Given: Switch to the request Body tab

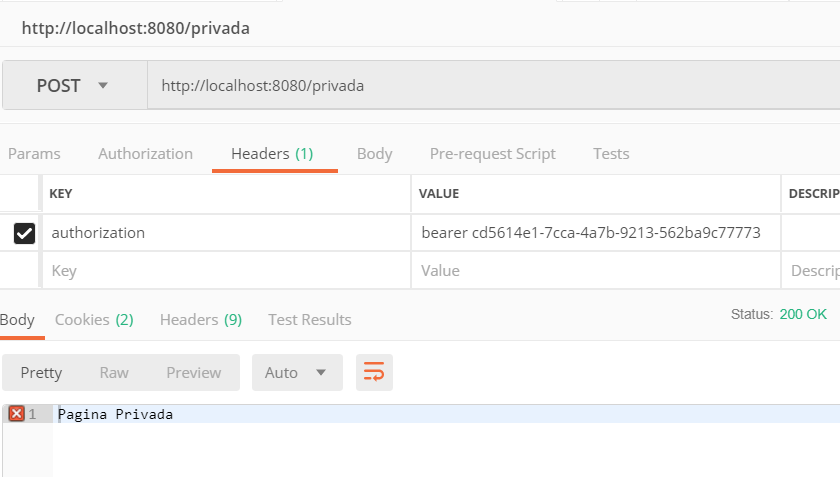Looking at the screenshot, I should click(x=374, y=153).
